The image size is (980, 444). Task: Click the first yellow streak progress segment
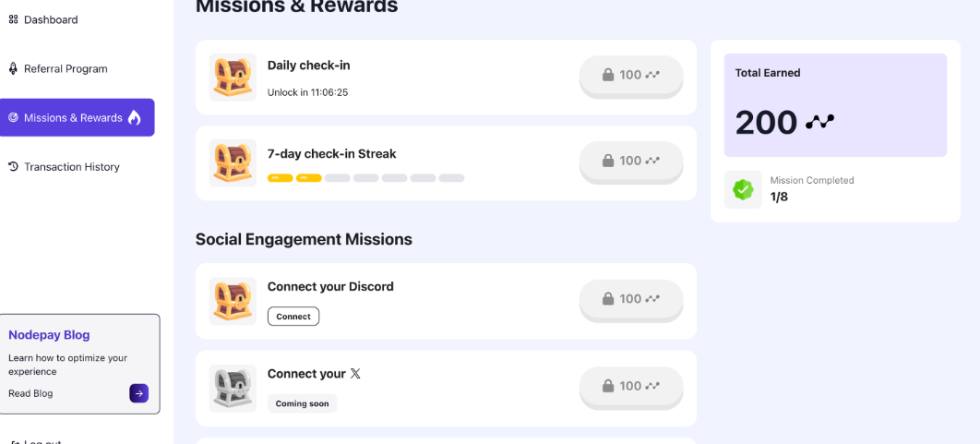point(281,178)
